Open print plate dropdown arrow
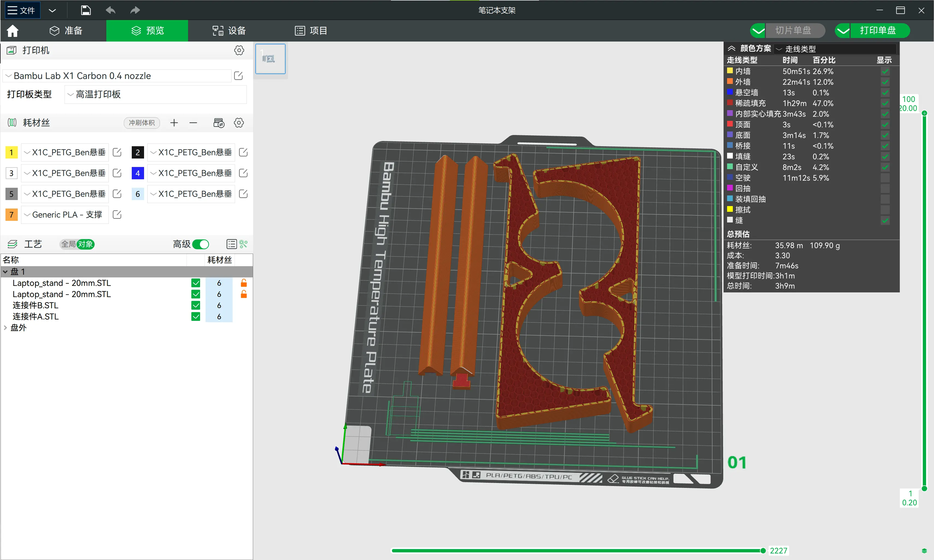The width and height of the screenshot is (934, 560). point(842,31)
